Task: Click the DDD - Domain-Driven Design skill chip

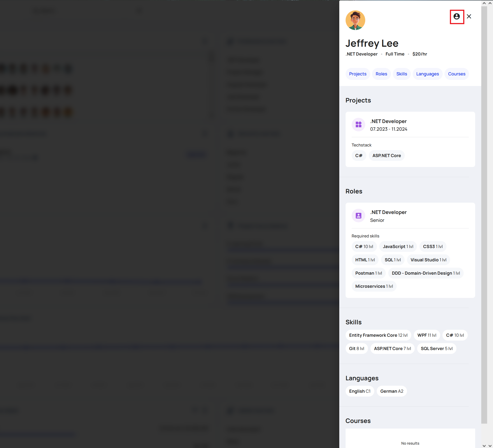Action: point(426,273)
